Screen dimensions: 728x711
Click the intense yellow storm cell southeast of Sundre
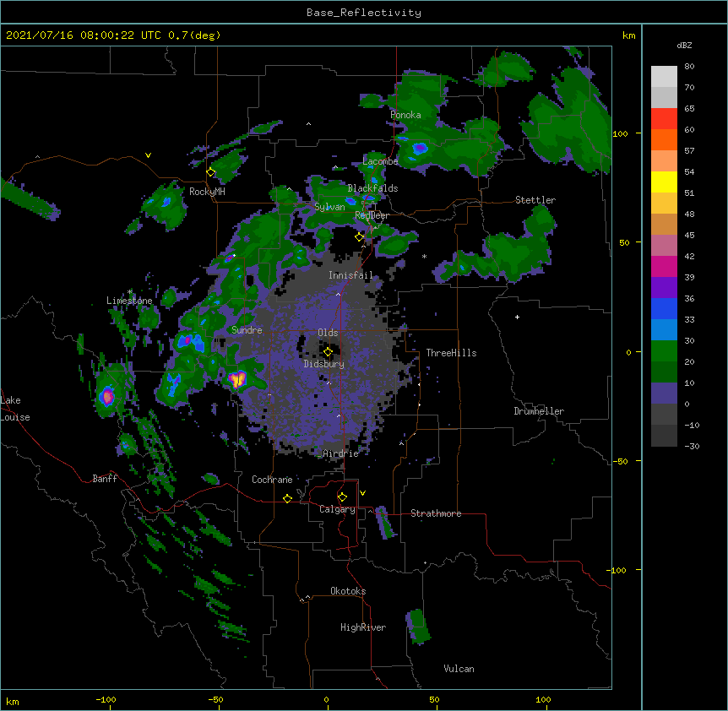click(237, 380)
